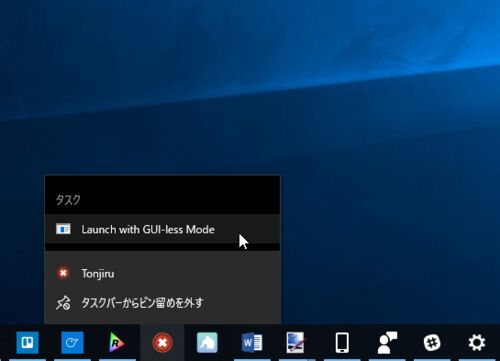Click the window icon beside Launch with GUI-less Mode
500x361 pixels.
(63, 229)
